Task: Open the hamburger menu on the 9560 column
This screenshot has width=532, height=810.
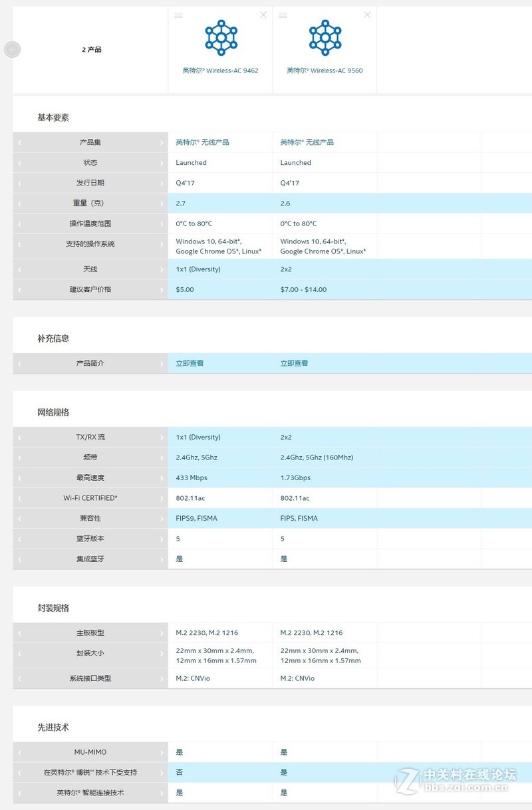Action: [x=282, y=15]
